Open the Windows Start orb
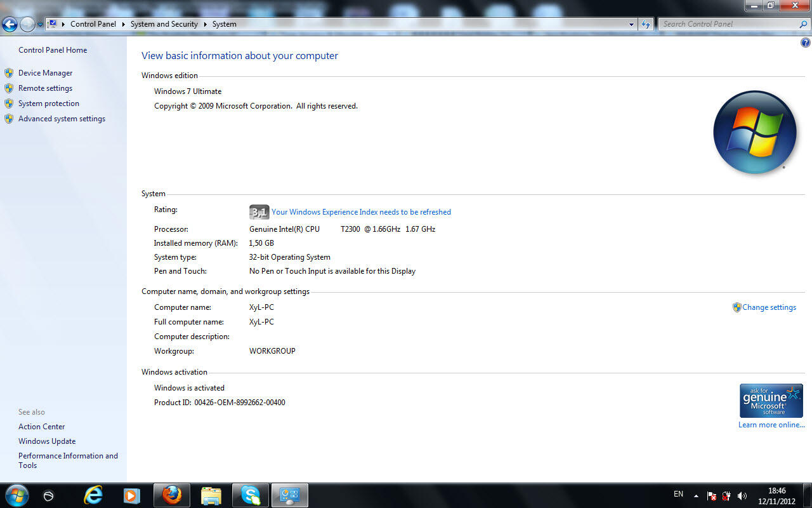The image size is (812, 508). click(16, 495)
